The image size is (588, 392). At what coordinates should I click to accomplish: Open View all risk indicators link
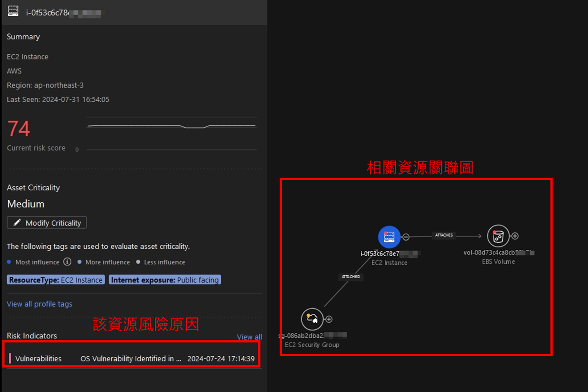coord(249,337)
